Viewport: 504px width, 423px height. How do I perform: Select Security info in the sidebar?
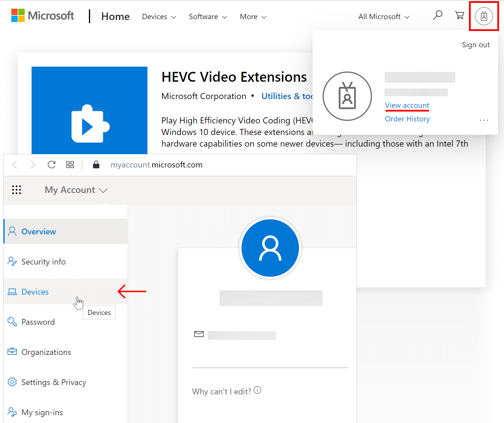[x=66, y=261]
